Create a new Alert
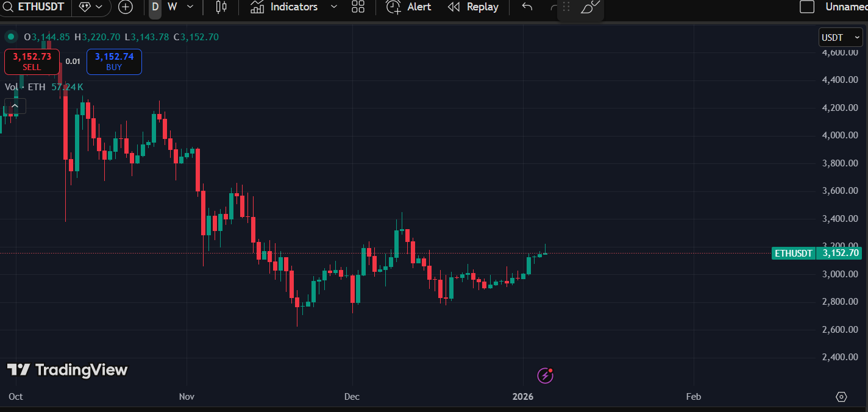The width and height of the screenshot is (868, 412). tap(409, 7)
